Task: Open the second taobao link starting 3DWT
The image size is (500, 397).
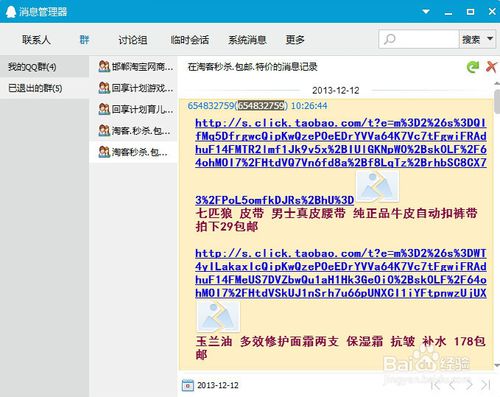Action: pos(340,273)
